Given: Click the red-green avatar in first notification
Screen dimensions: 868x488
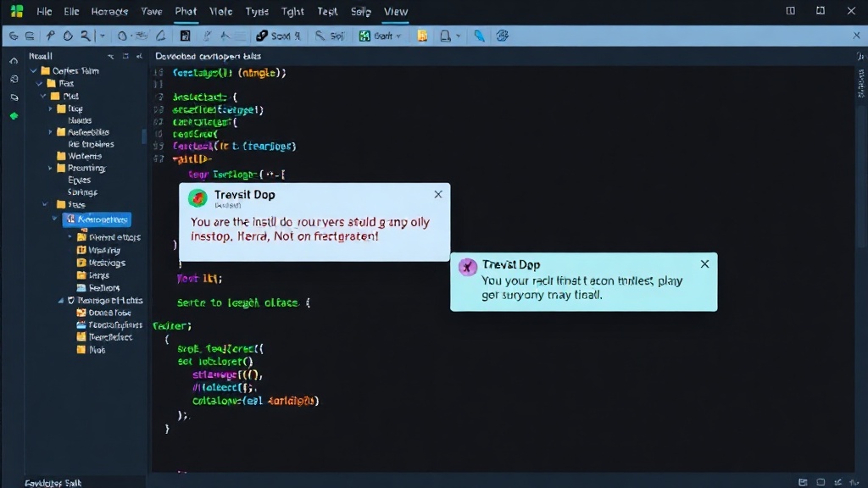Looking at the screenshot, I should click(198, 197).
